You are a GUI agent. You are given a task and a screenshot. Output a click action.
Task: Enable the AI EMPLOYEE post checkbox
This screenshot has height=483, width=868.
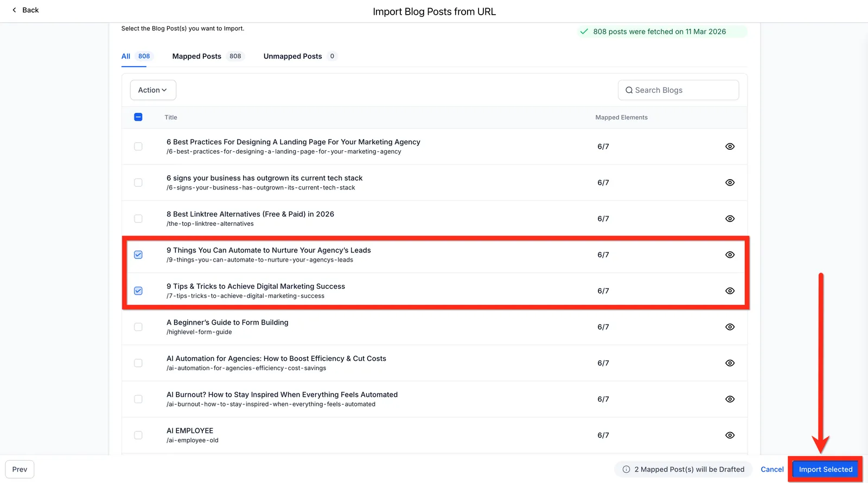pos(138,435)
